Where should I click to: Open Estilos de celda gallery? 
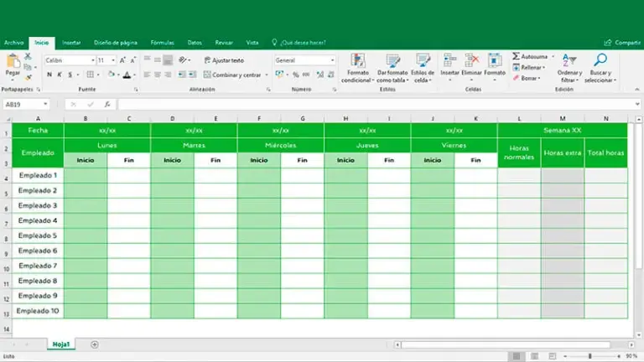click(423, 68)
